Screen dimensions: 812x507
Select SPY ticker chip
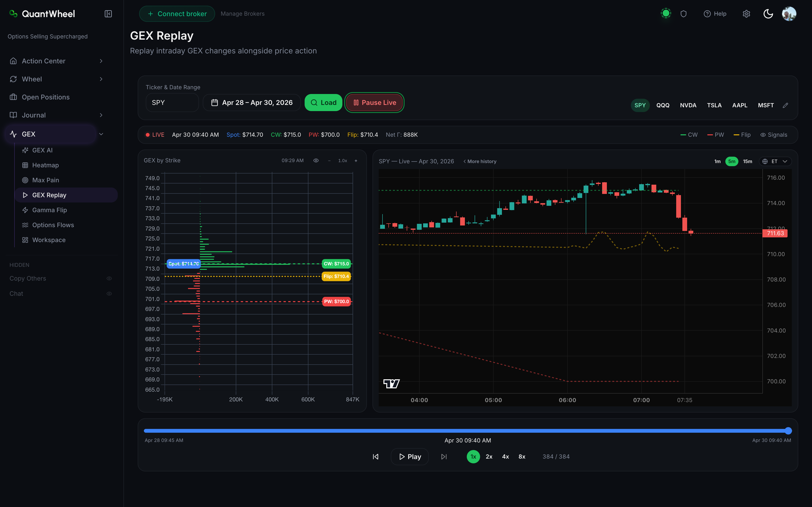click(x=640, y=105)
